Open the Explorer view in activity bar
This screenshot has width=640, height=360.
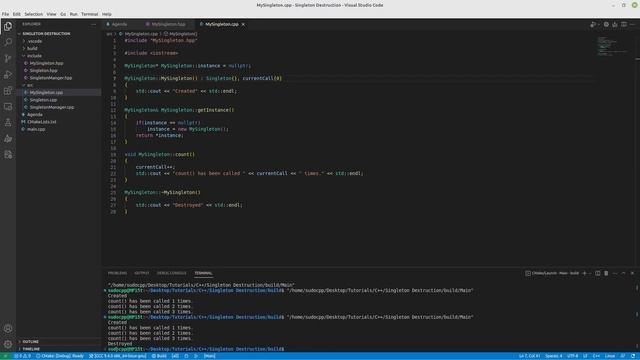coord(8,27)
